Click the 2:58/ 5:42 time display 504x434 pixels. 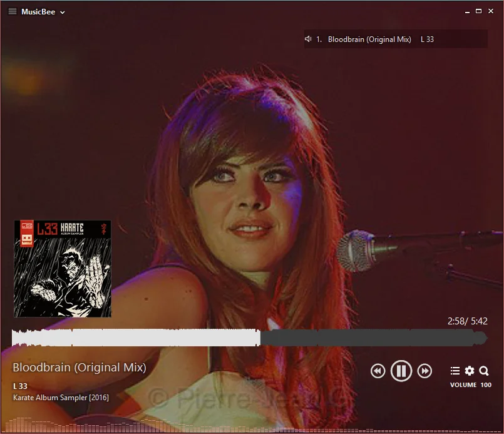click(x=467, y=321)
